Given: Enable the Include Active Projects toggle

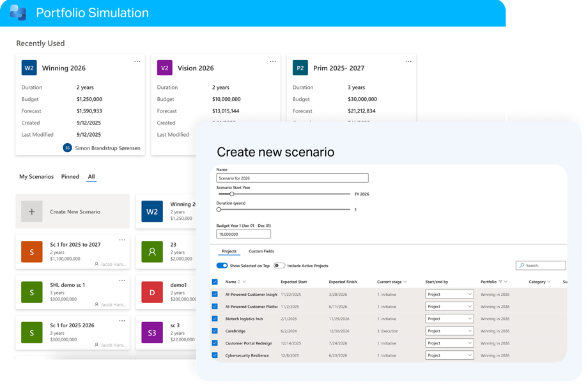Looking at the screenshot, I should pos(279,266).
